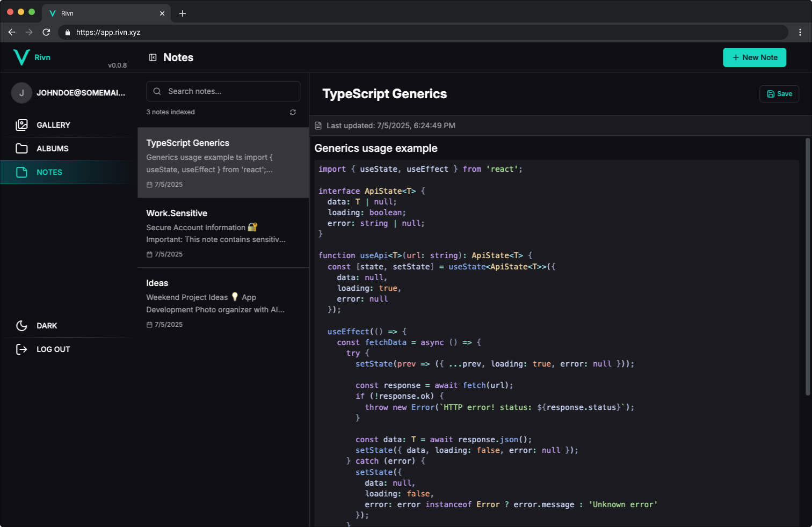Click the 'throw new Error' code line
This screenshot has height=527, width=812.
click(x=499, y=407)
